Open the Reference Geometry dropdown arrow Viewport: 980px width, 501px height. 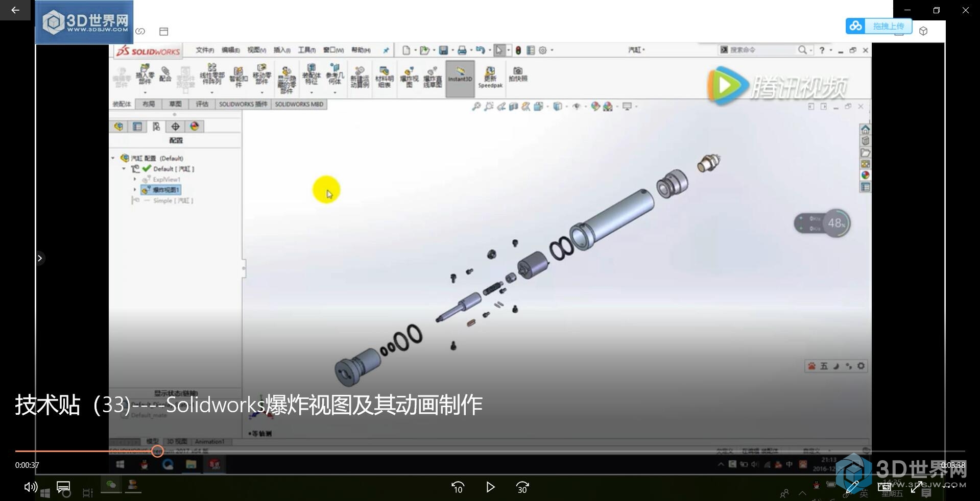[x=335, y=92]
